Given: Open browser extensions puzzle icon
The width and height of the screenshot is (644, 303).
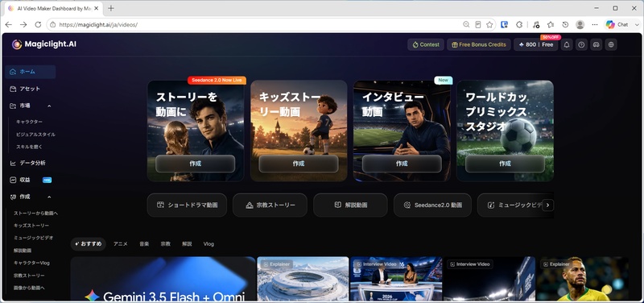Looking at the screenshot, I should 519,25.
